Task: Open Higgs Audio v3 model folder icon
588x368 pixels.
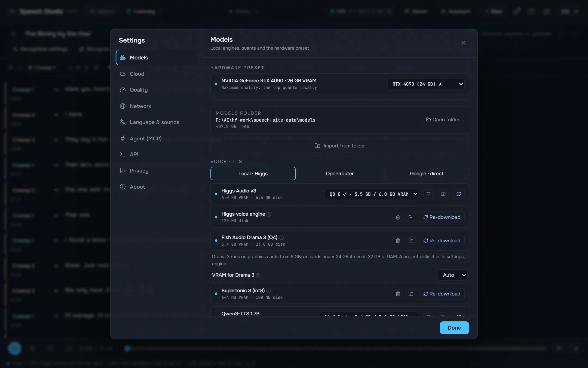Action: 443,194
